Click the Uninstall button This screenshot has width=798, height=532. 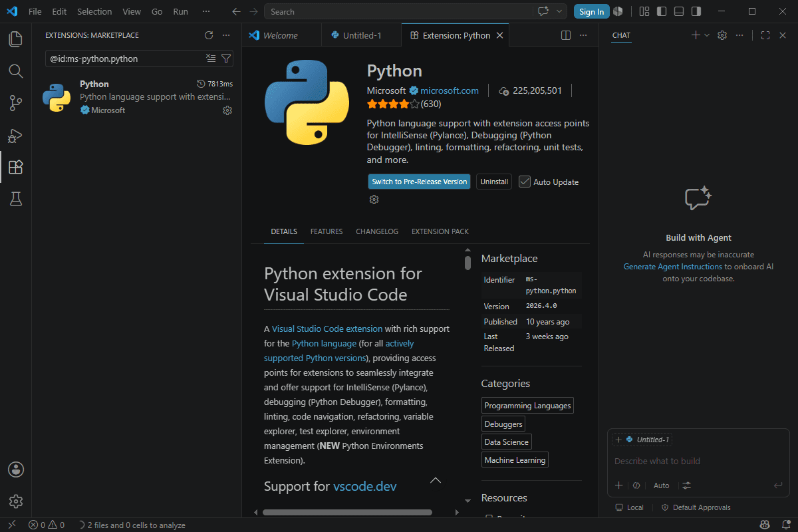(x=494, y=182)
